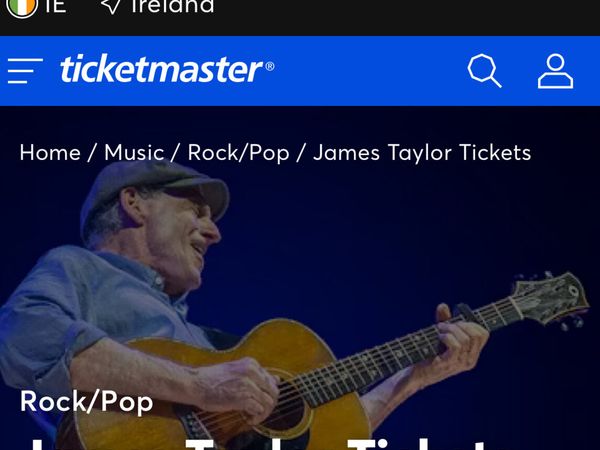Open the Rock/Pop breadcrumb link
Screen dimensions: 600x450
pos(238,153)
